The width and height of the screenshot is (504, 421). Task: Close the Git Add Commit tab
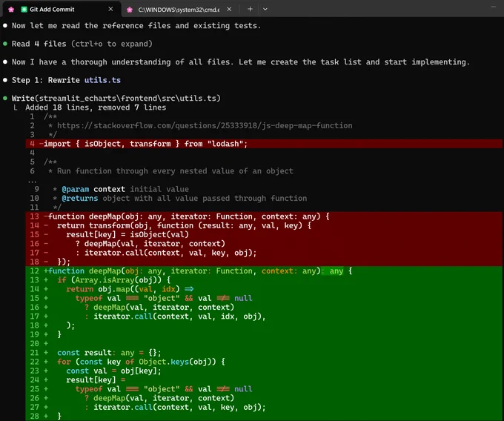[110, 9]
